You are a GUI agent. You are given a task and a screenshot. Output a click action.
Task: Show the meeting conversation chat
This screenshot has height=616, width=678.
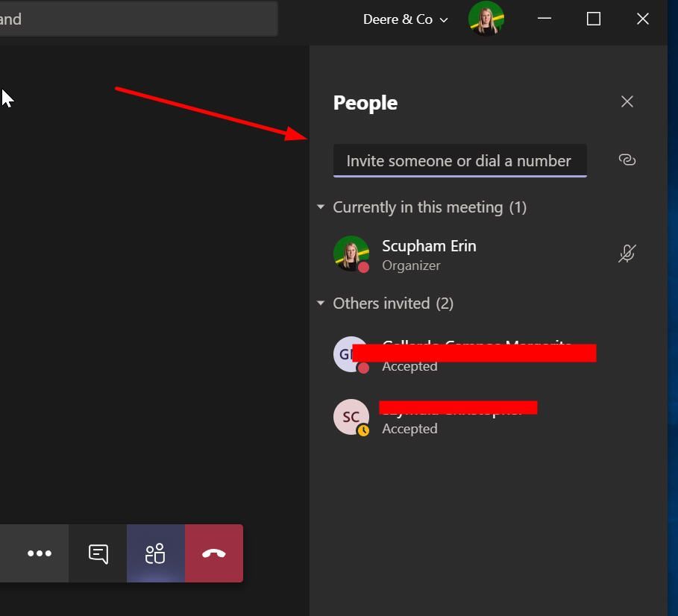(98, 553)
